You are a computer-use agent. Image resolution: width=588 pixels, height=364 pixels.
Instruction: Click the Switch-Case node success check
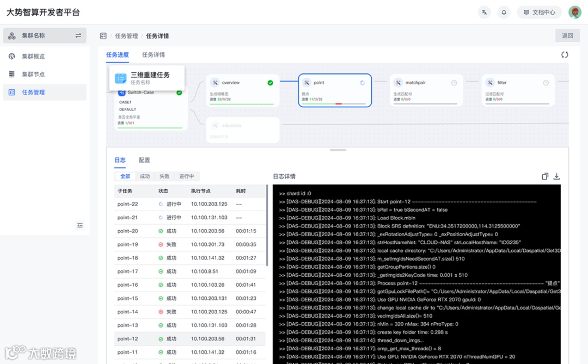(x=179, y=92)
